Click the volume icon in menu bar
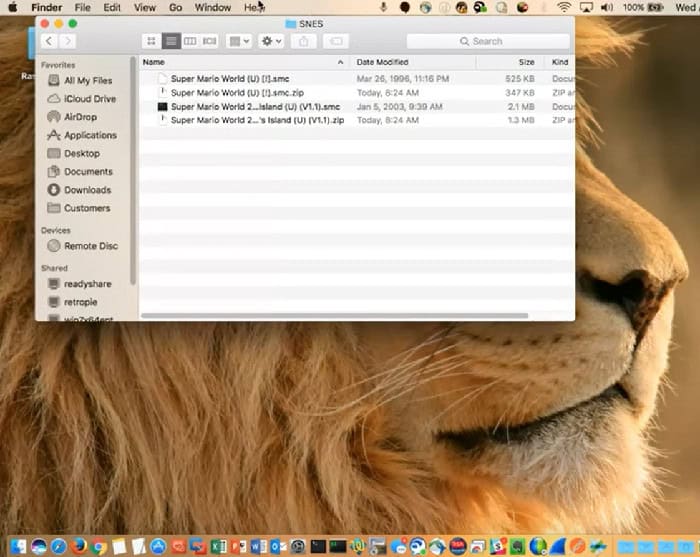Screen dimensions: 700x557 point(607,7)
